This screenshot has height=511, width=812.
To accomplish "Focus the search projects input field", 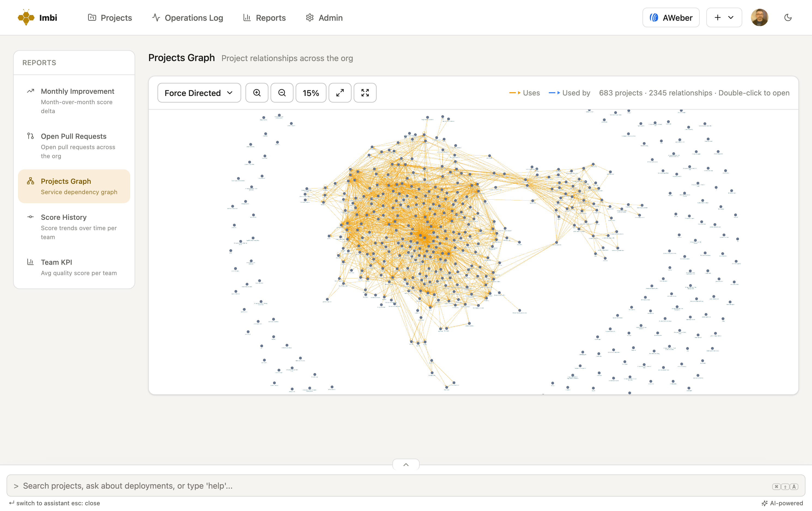I will pyautogui.click(x=406, y=486).
